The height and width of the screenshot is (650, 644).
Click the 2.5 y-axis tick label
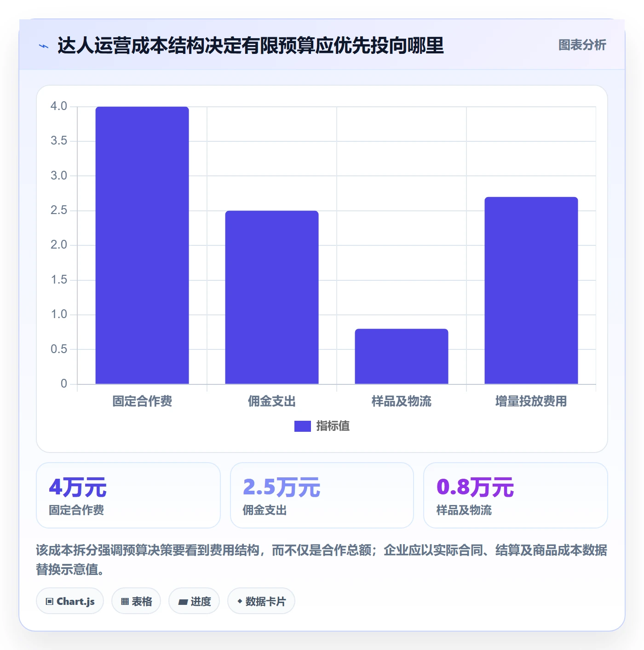click(59, 210)
